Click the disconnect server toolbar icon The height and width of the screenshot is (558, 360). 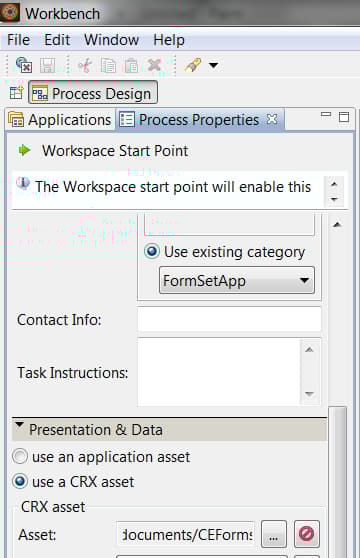[x=24, y=65]
